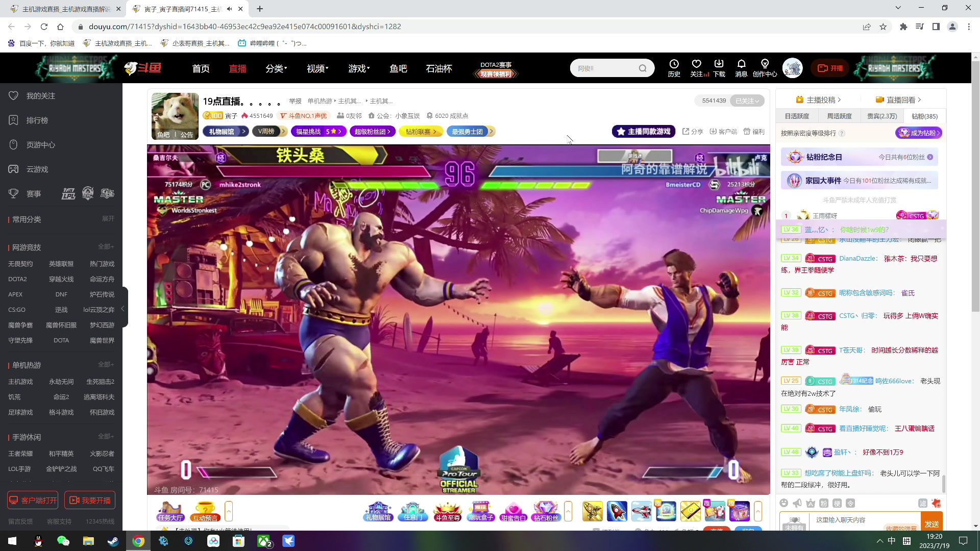Open 关注 heart icon in header
Image resolution: width=980 pixels, height=551 pixels.
click(x=696, y=64)
